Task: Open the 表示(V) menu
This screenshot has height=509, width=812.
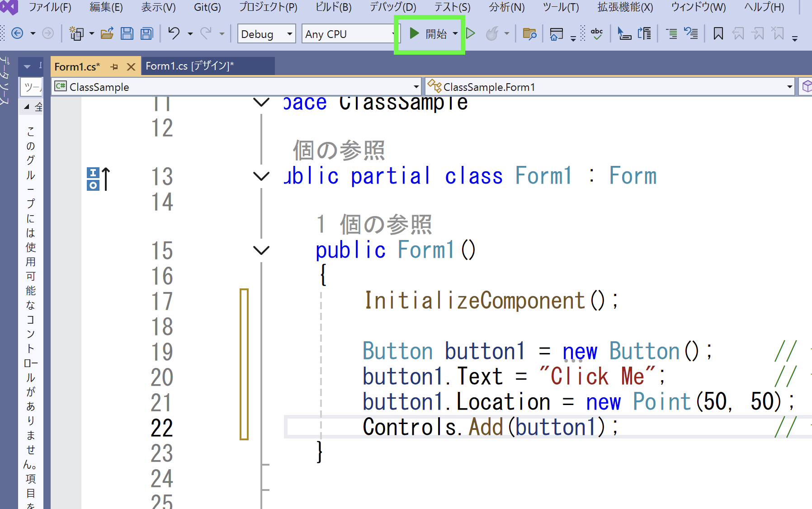Action: tap(158, 7)
